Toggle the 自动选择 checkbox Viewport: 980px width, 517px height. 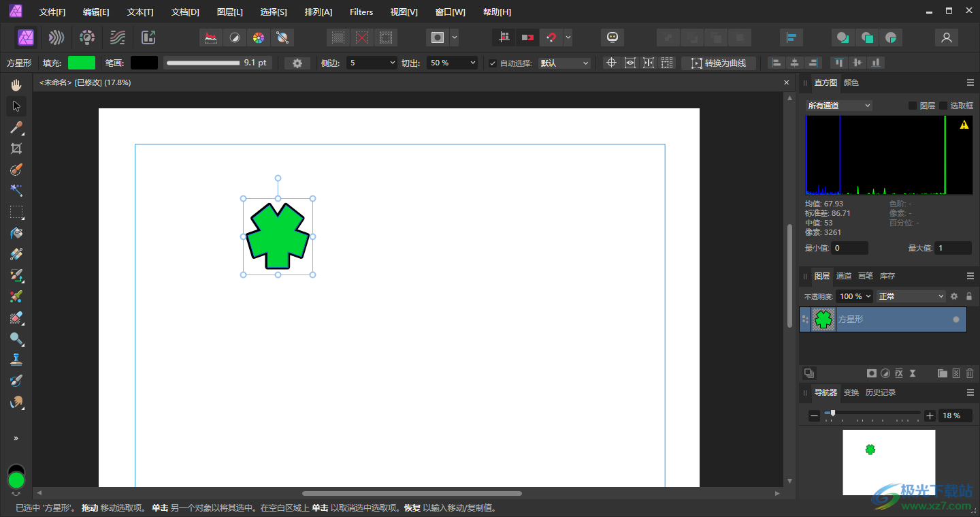493,63
